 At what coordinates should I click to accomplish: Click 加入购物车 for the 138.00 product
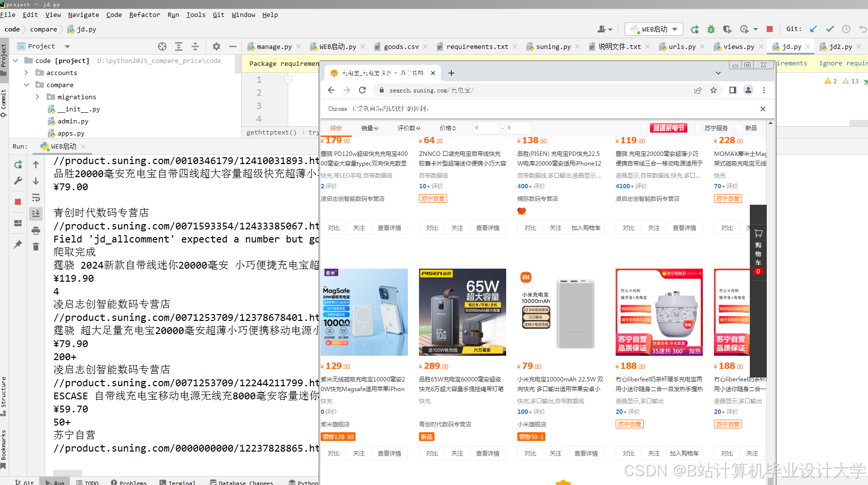(x=586, y=228)
